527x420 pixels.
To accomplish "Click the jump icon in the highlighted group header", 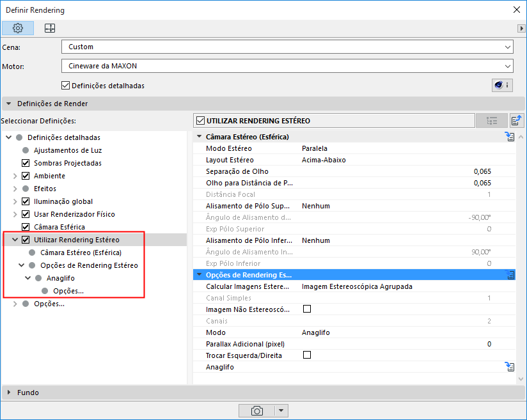I will click(x=510, y=275).
